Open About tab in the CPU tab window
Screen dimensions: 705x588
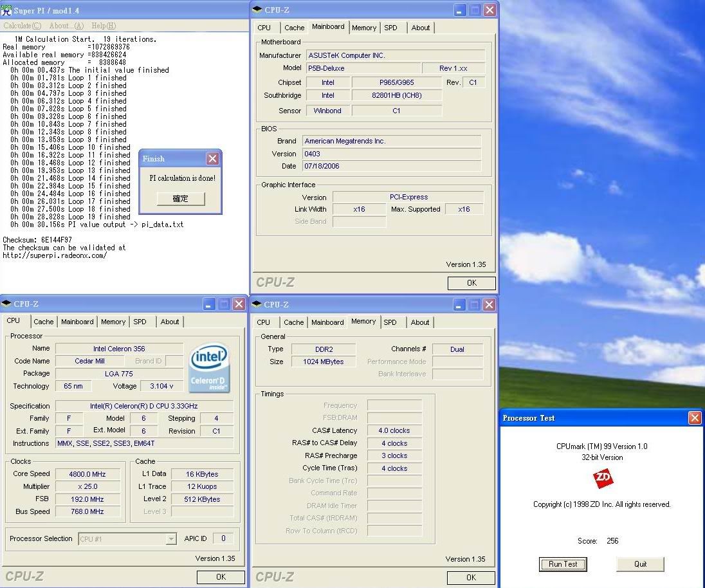click(170, 322)
